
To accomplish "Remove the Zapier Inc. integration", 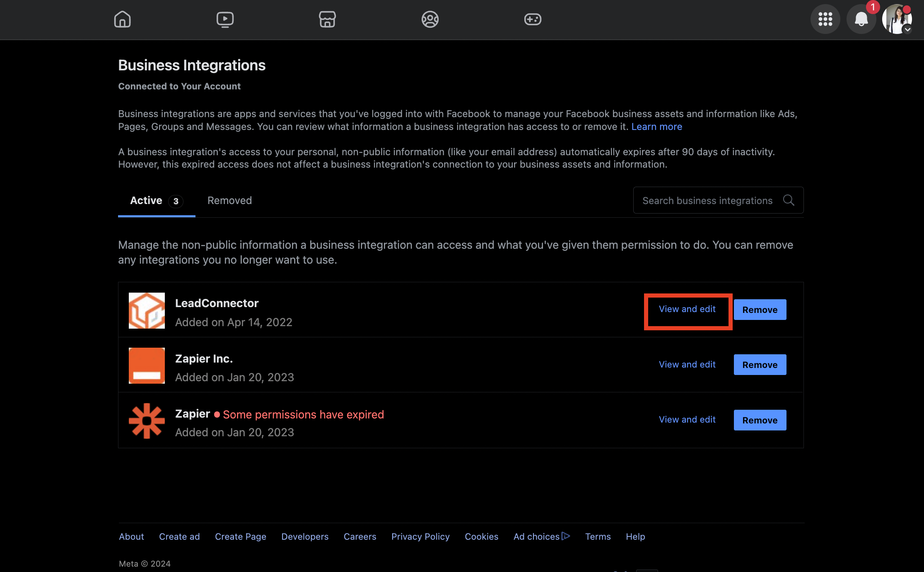I will click(760, 365).
